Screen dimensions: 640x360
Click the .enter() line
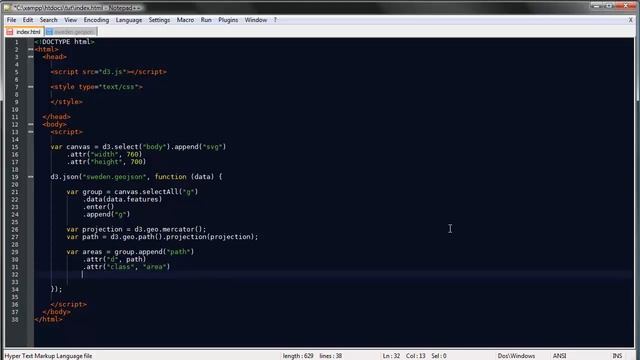[x=99, y=207]
